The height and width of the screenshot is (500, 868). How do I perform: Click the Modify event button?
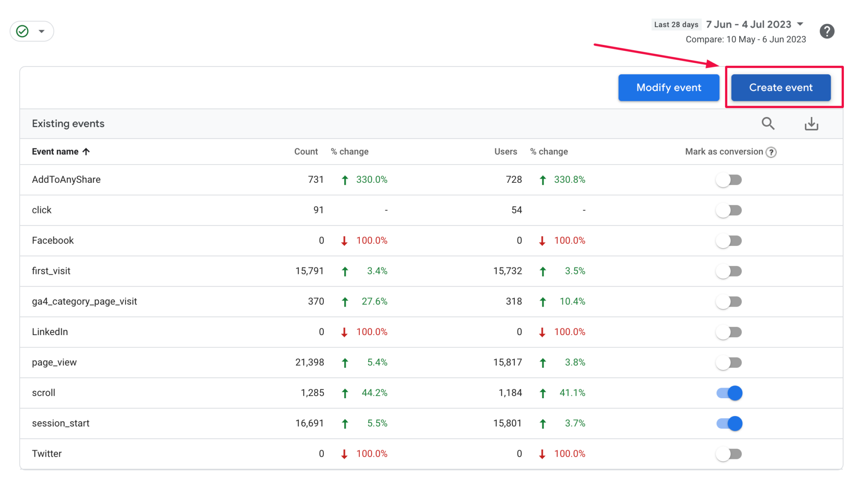[668, 87]
